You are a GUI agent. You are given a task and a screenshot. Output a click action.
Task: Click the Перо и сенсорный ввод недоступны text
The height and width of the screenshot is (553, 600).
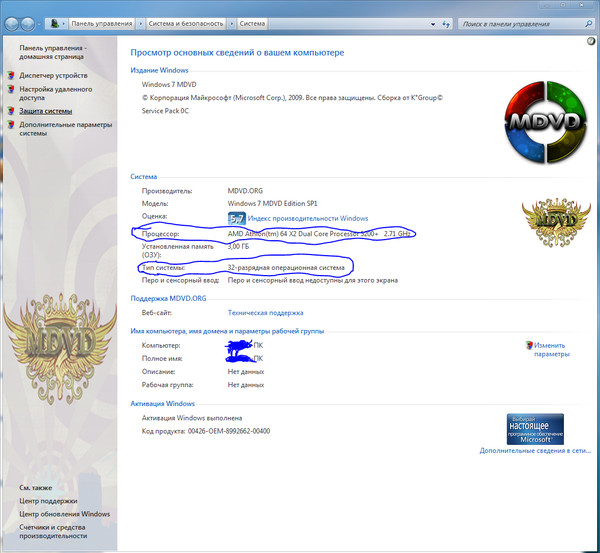point(313,280)
